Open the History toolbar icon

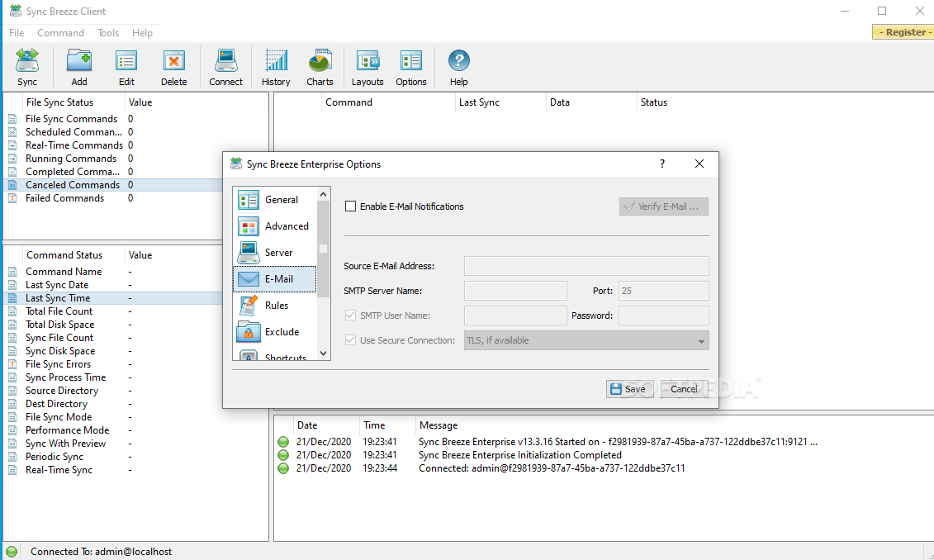coord(276,61)
